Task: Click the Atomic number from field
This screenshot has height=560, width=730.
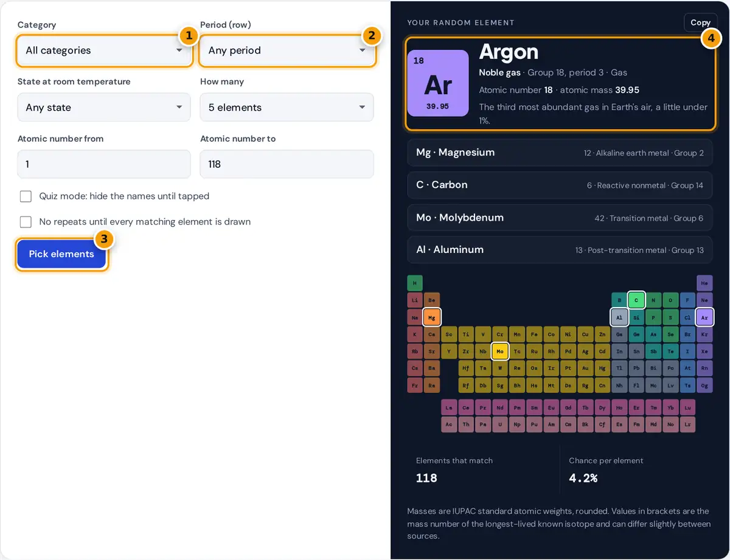Action: click(104, 164)
